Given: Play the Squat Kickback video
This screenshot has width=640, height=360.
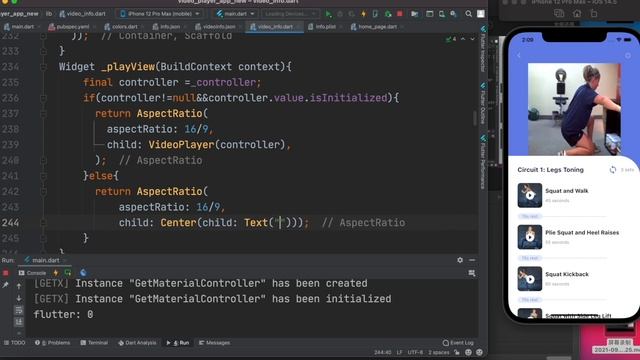Looking at the screenshot, I should coord(530,278).
